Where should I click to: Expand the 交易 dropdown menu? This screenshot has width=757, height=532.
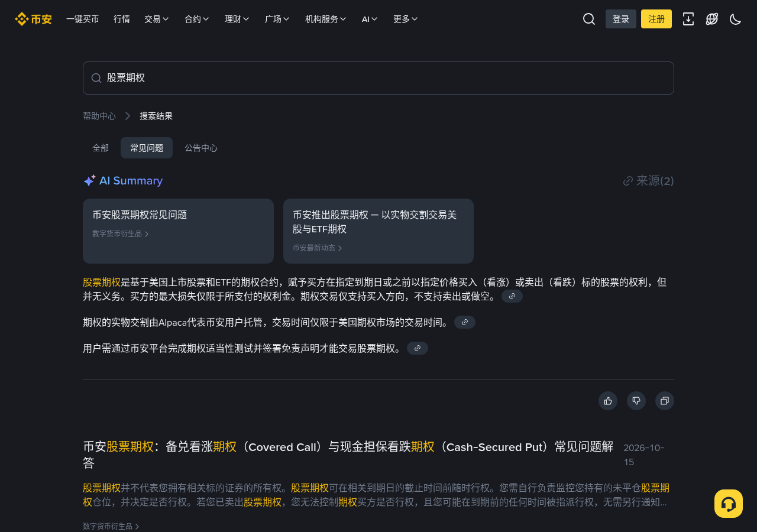coord(157,19)
